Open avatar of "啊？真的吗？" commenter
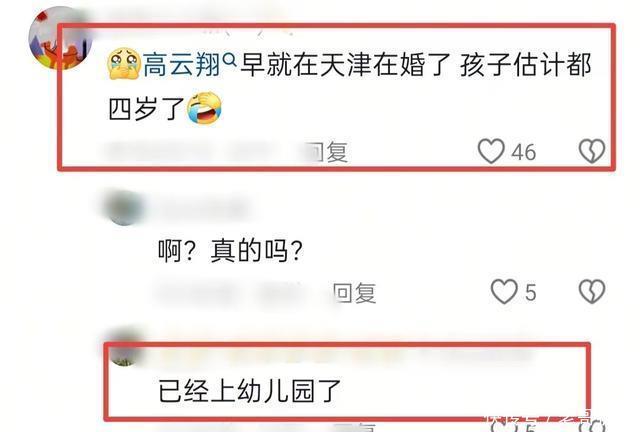 pyautogui.click(x=125, y=207)
